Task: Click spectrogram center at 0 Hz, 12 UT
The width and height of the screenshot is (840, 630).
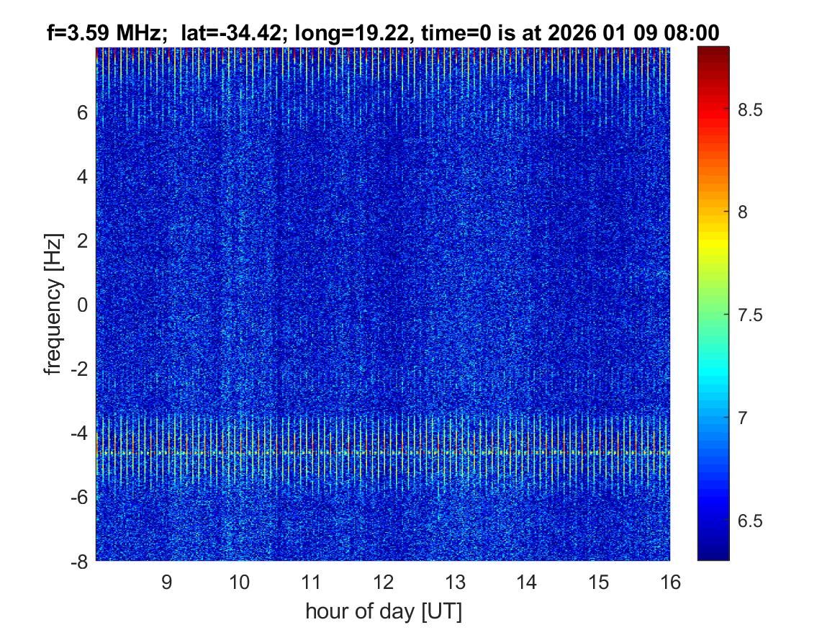Action: [x=383, y=305]
